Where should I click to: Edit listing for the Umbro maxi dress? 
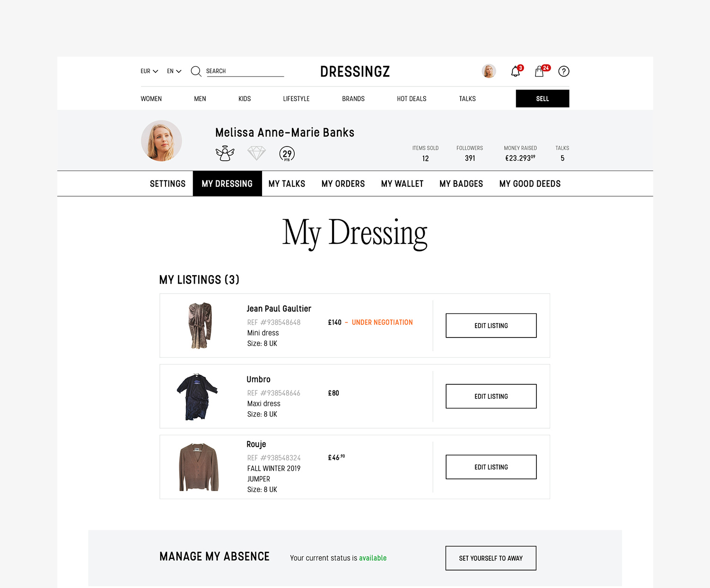[x=491, y=396]
